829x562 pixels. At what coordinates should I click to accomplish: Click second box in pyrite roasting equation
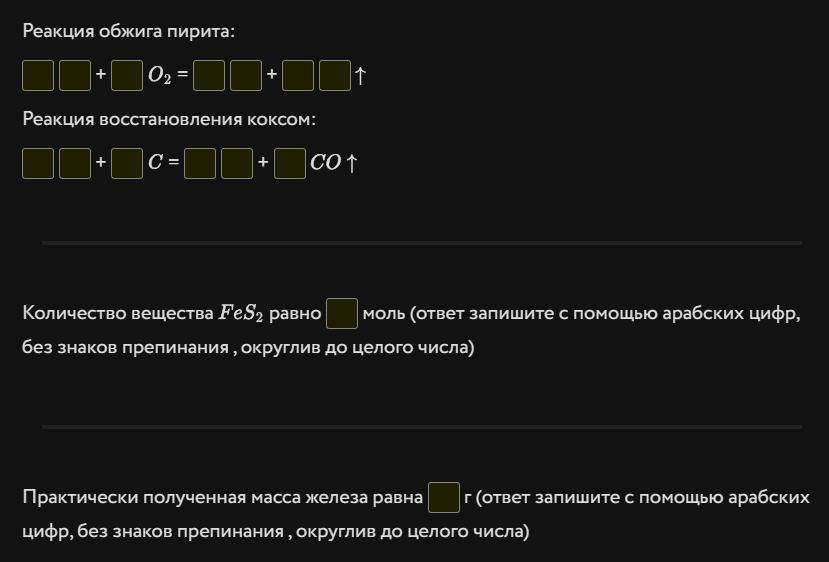pyautogui.click(x=75, y=75)
